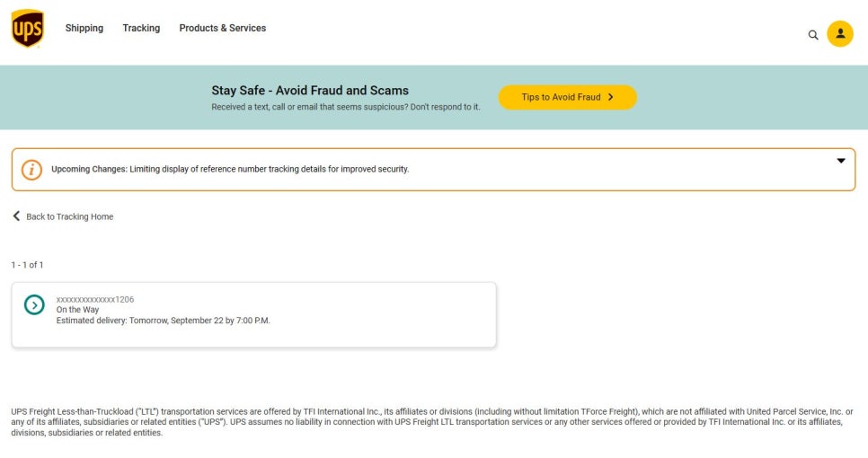
Task: Go back via Back to Tracking Home link
Action: tap(70, 216)
